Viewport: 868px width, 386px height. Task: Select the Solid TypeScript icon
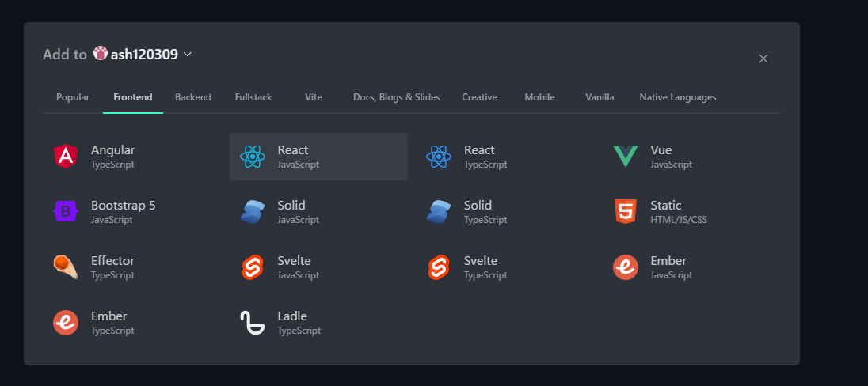click(x=439, y=212)
